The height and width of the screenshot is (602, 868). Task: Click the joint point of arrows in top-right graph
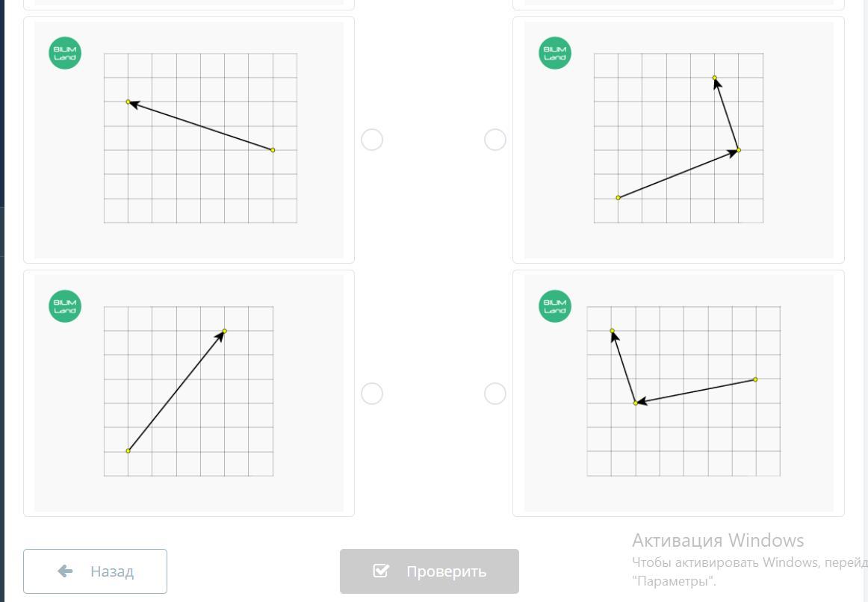click(x=738, y=150)
